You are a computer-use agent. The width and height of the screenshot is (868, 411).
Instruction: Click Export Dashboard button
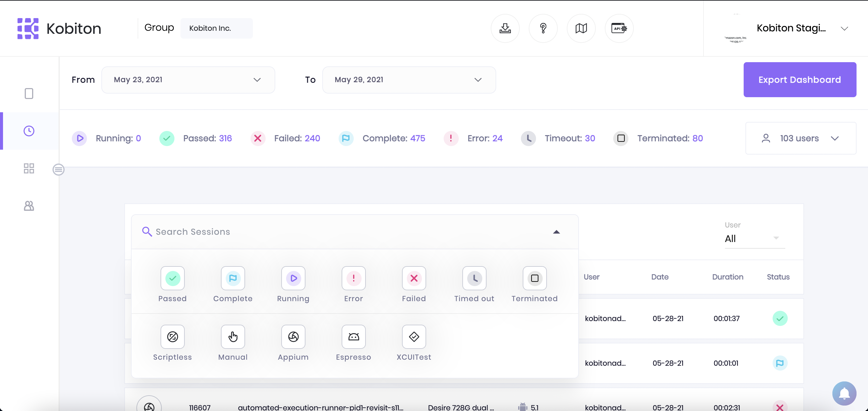pyautogui.click(x=800, y=80)
